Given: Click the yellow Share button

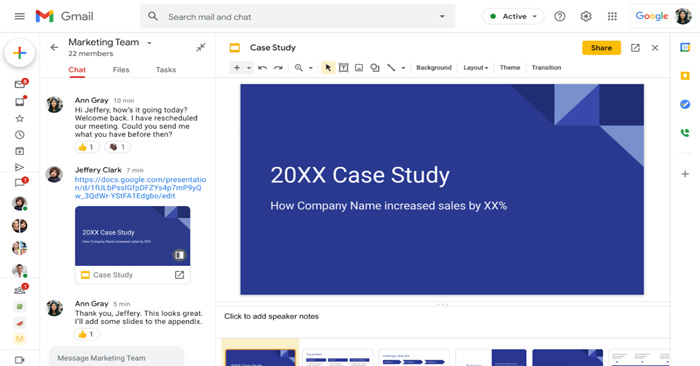Looking at the screenshot, I should click(601, 48).
